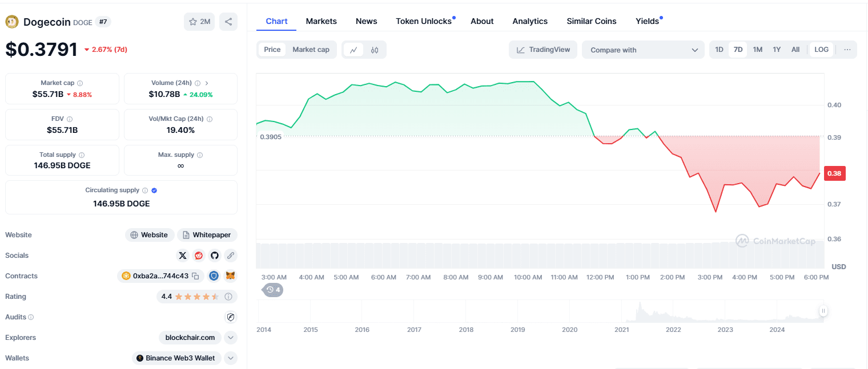Switch to line chart view icon

(353, 50)
